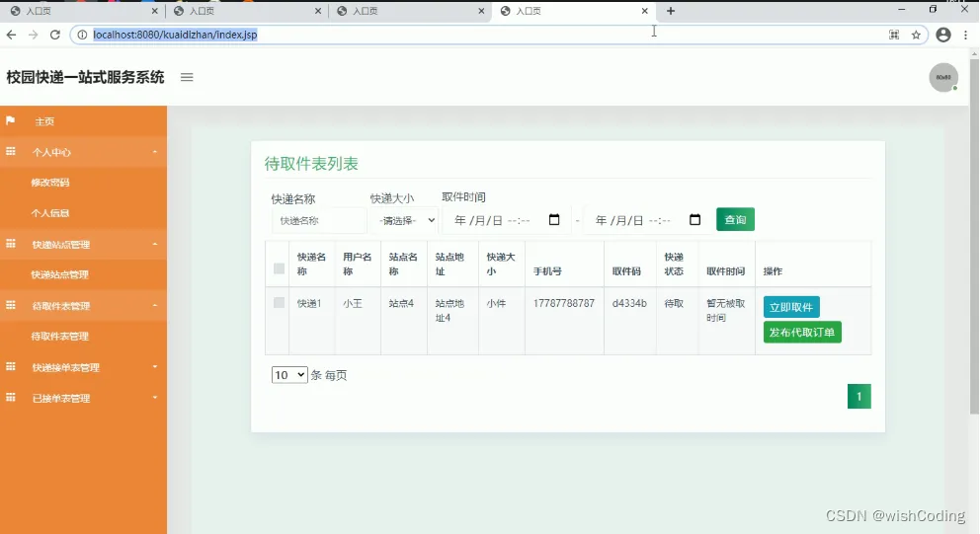
Task: Open the 10 per page dropdown
Action: [x=289, y=375]
